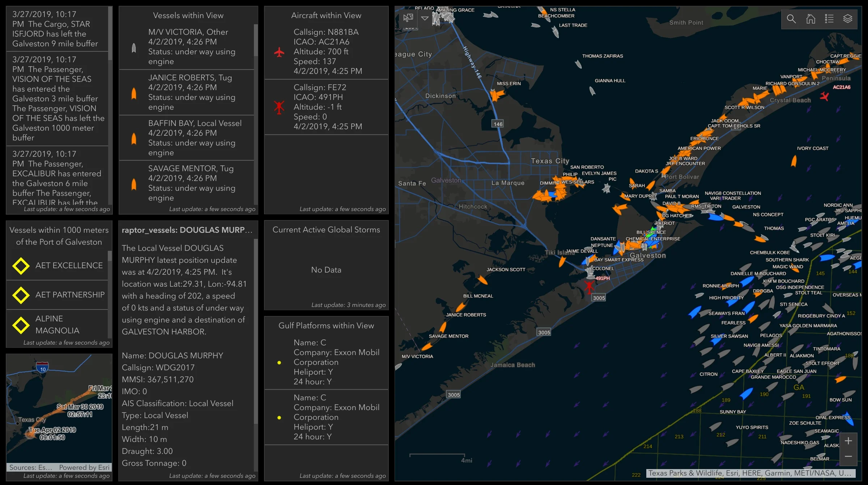Zoom in with the plus button

tap(848, 441)
